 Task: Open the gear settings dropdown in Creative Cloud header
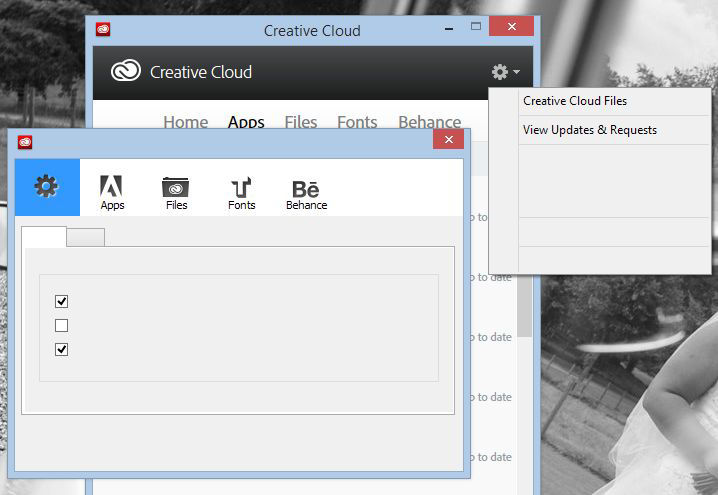[506, 72]
